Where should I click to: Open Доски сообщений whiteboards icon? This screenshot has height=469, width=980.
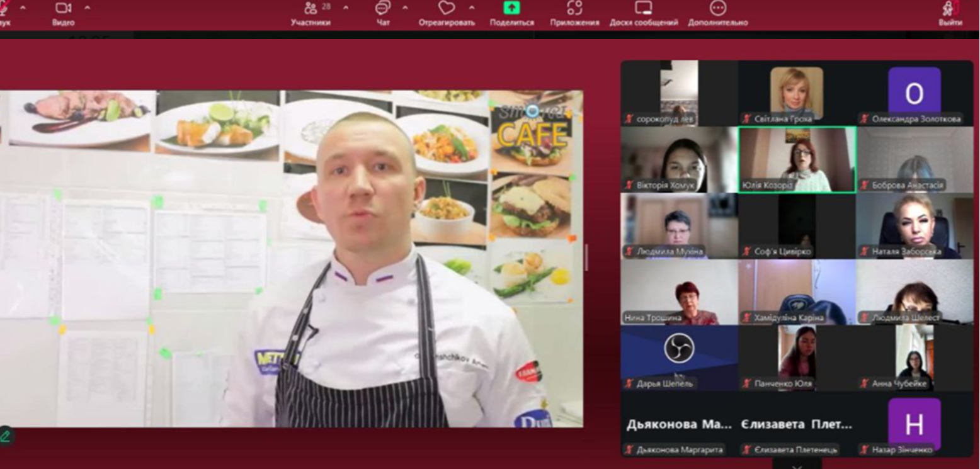pyautogui.click(x=643, y=8)
